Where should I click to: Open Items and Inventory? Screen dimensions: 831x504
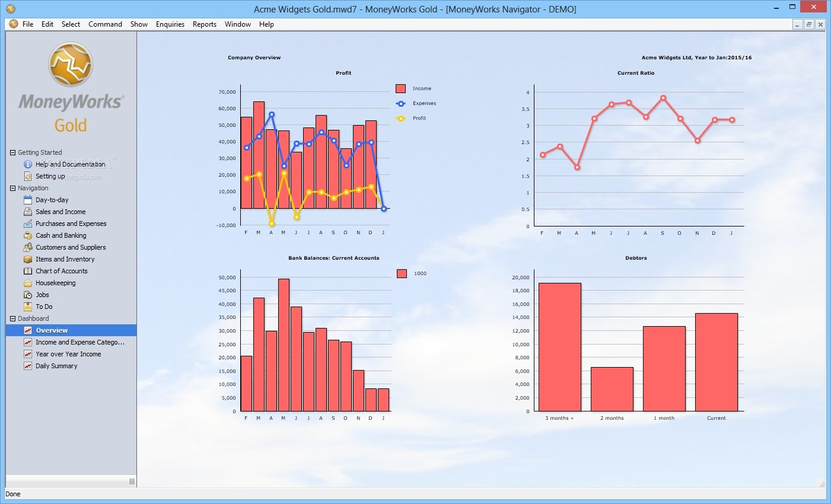65,259
